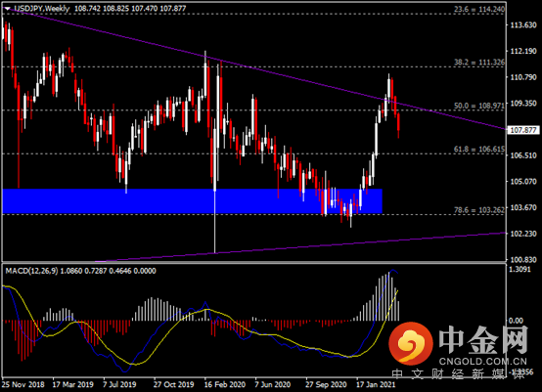Click the 61.8 = 106.615 retracement label
Image resolution: width=542 pixels, height=392 pixels.
point(479,150)
